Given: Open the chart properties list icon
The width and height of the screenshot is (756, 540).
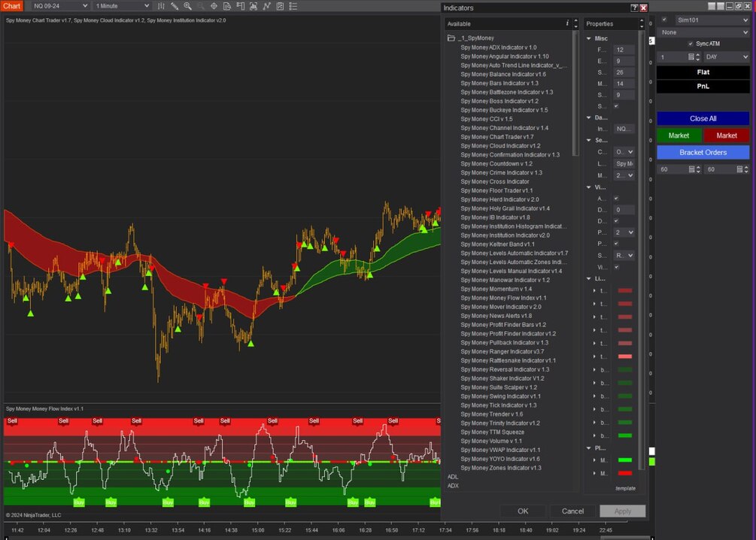Looking at the screenshot, I should point(293,6).
